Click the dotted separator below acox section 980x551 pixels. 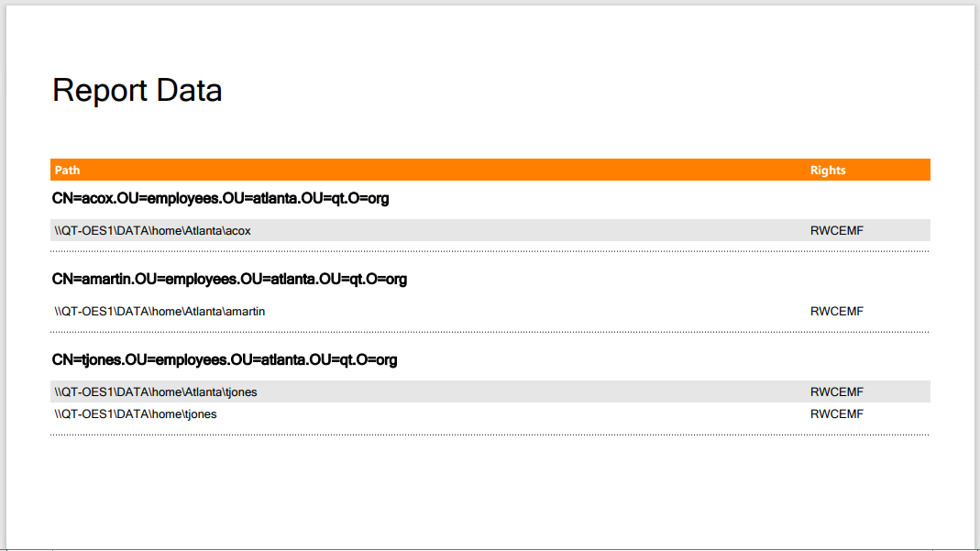click(x=490, y=251)
